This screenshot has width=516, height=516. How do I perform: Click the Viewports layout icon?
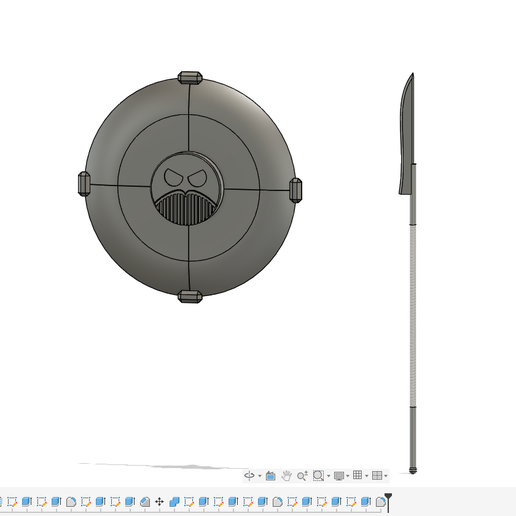(377, 475)
